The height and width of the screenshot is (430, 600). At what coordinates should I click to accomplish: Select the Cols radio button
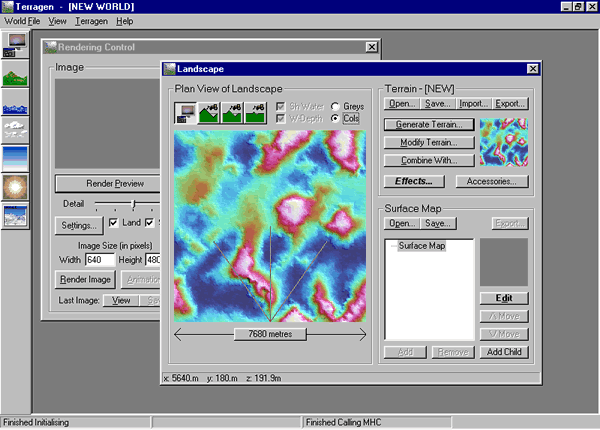tap(335, 119)
